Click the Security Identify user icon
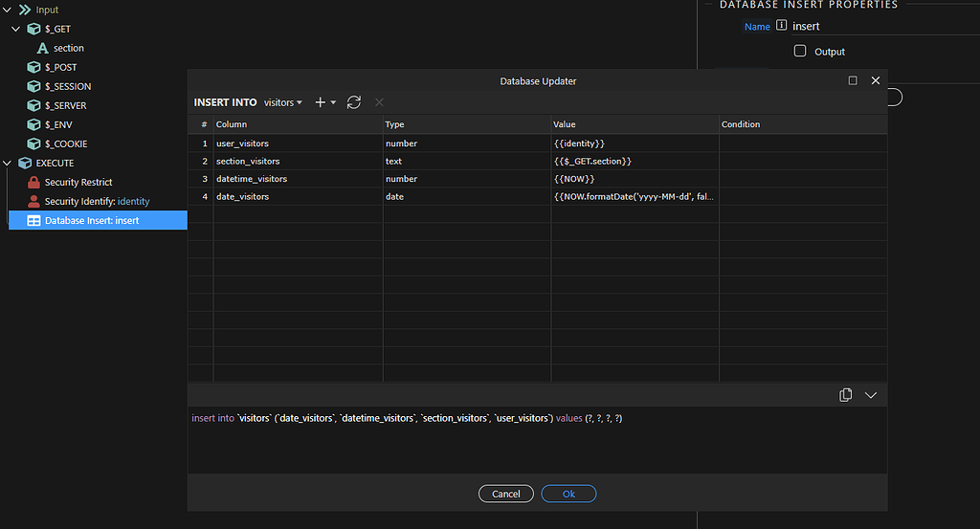 coord(33,201)
